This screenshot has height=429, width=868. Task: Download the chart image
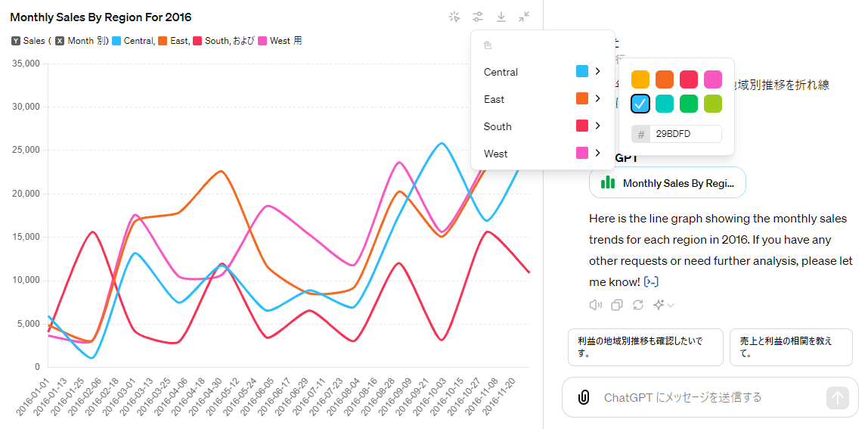coord(501,17)
